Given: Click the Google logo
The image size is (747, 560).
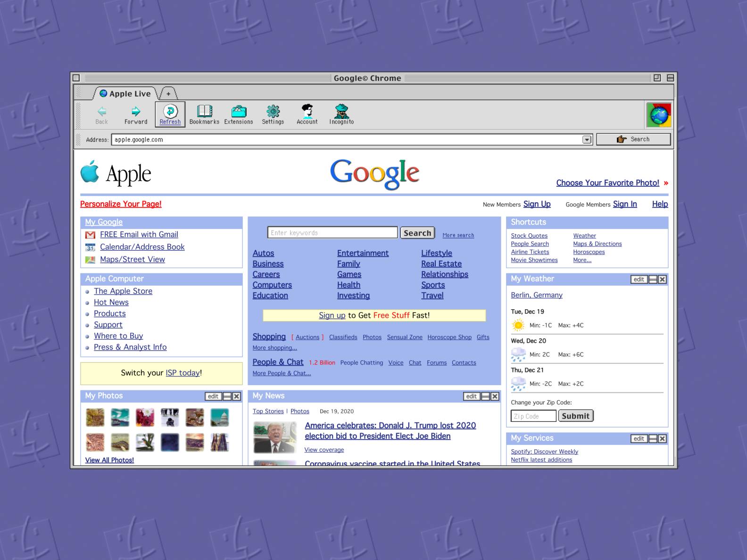Looking at the screenshot, I should [374, 174].
